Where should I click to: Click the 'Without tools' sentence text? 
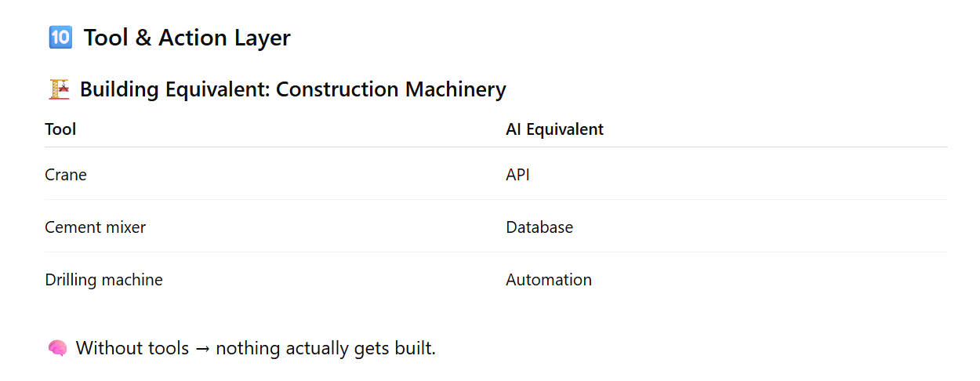tap(132, 348)
